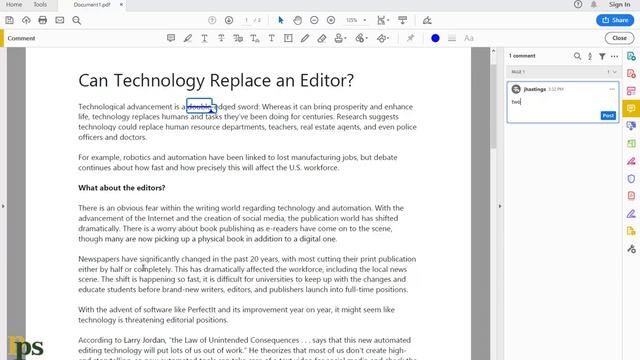Image resolution: width=640 pixels, height=360 pixels.
Task: Open Protect shield tool in sidebar
Action: (x=631, y=178)
